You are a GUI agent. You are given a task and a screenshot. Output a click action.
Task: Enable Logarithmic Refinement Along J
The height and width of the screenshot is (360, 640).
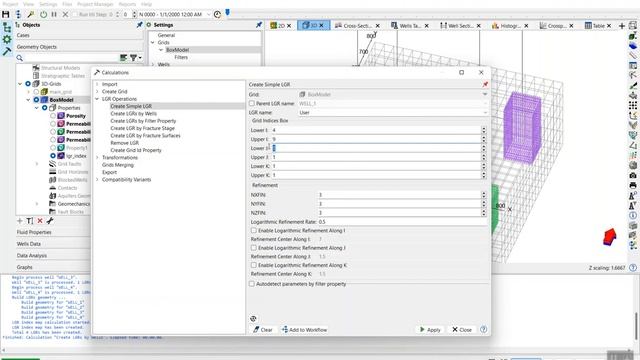coord(253,248)
